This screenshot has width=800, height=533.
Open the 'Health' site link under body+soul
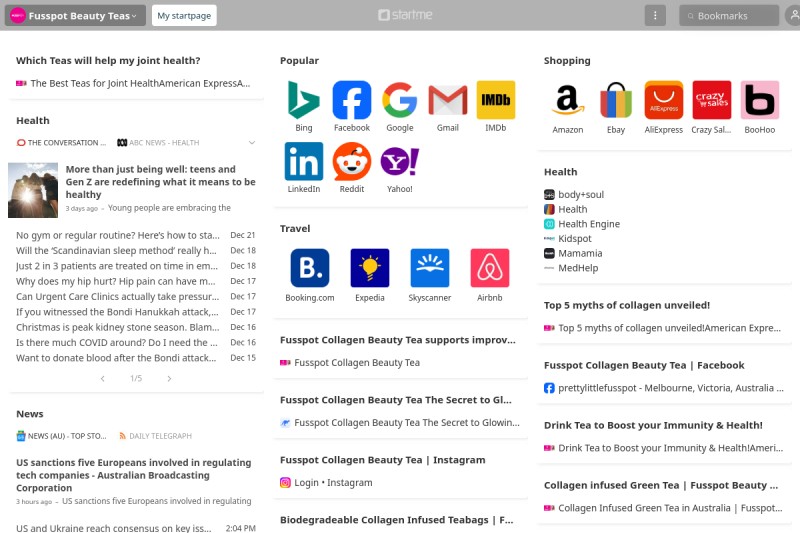tap(572, 209)
